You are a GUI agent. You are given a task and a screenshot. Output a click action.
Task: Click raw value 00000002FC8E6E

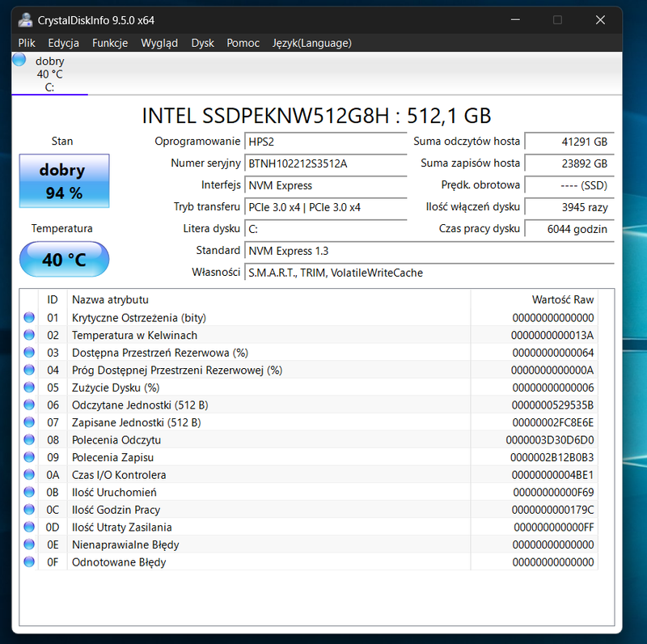click(553, 423)
